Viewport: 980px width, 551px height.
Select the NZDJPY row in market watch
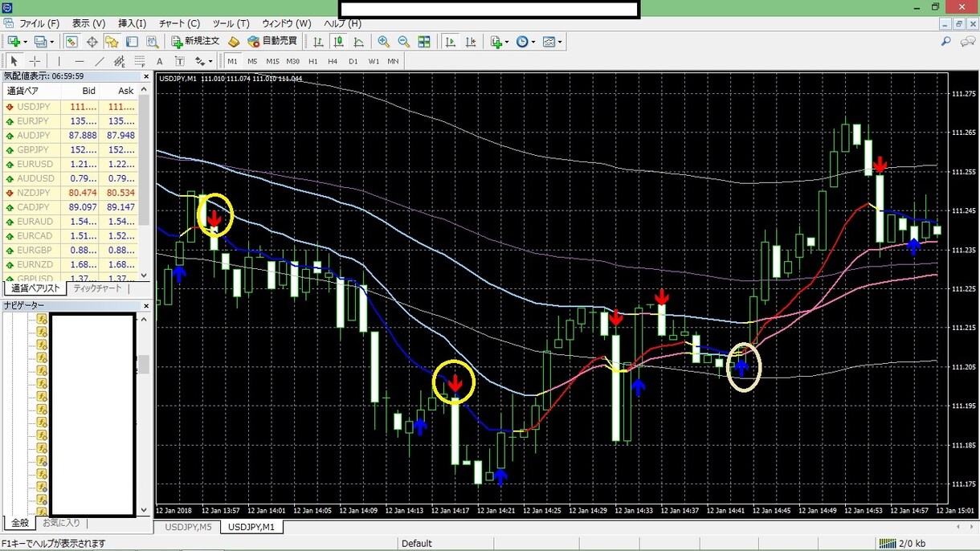point(71,193)
